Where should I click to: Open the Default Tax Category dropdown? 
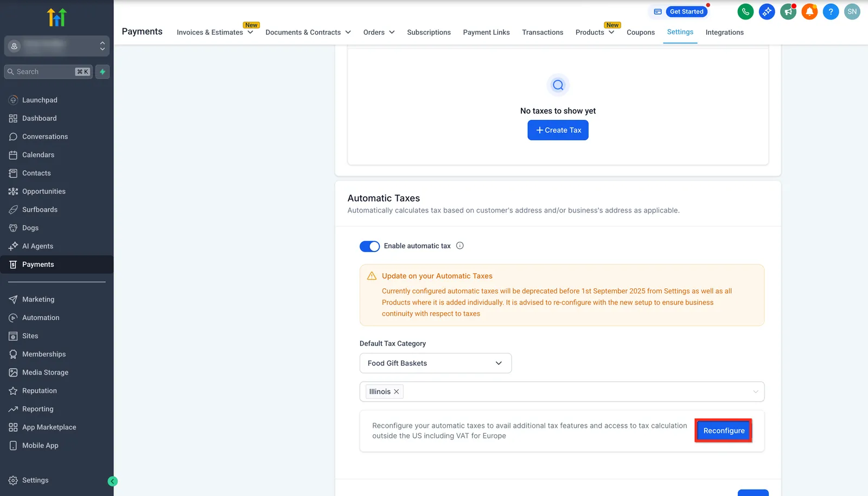click(436, 363)
